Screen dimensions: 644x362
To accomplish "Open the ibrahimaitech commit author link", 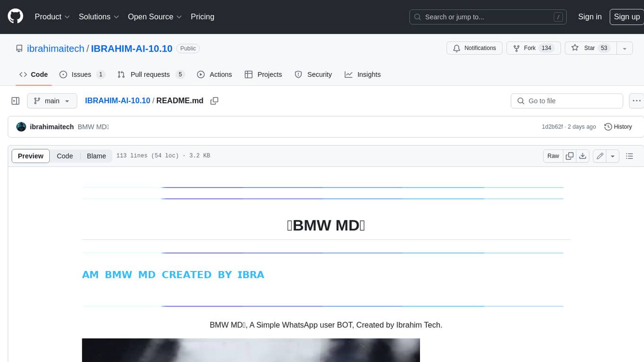I will point(52,127).
